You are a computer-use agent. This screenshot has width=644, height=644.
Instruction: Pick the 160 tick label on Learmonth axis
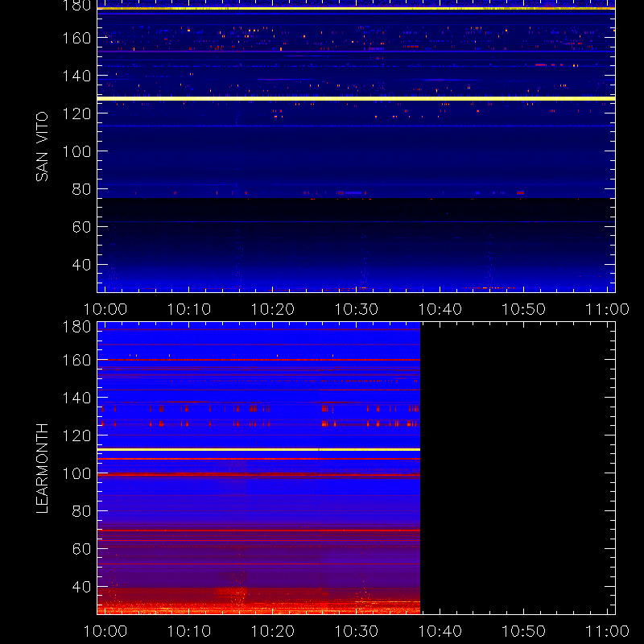pos(76,360)
